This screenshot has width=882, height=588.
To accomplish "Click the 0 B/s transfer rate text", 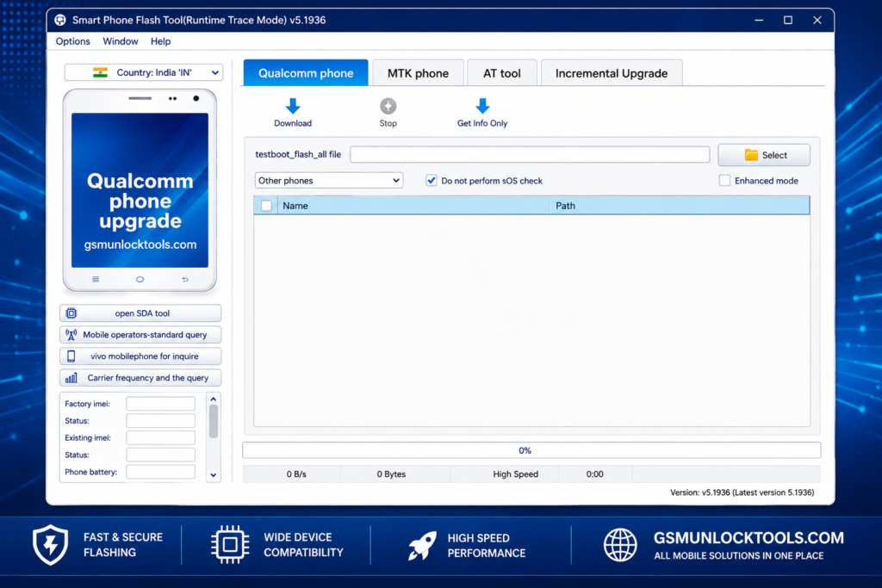I will (296, 473).
